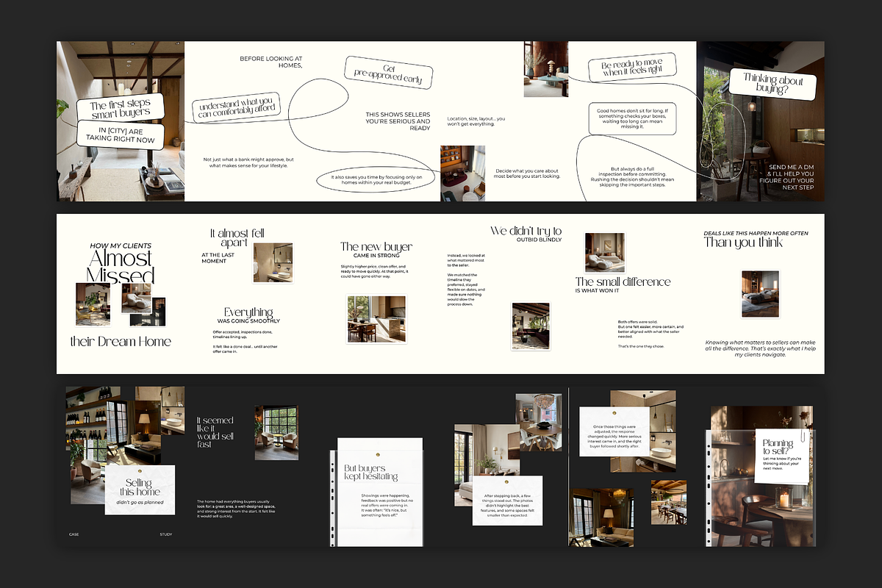Select 'Instead, we looked at what mattered' text
The image size is (882, 588).
pyautogui.click(x=466, y=261)
